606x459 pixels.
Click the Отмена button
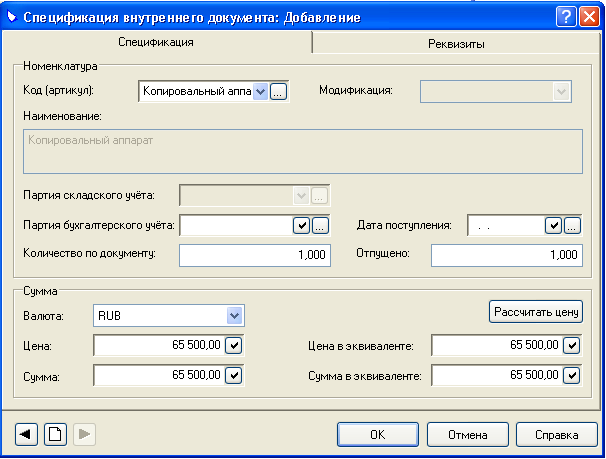pos(468,435)
